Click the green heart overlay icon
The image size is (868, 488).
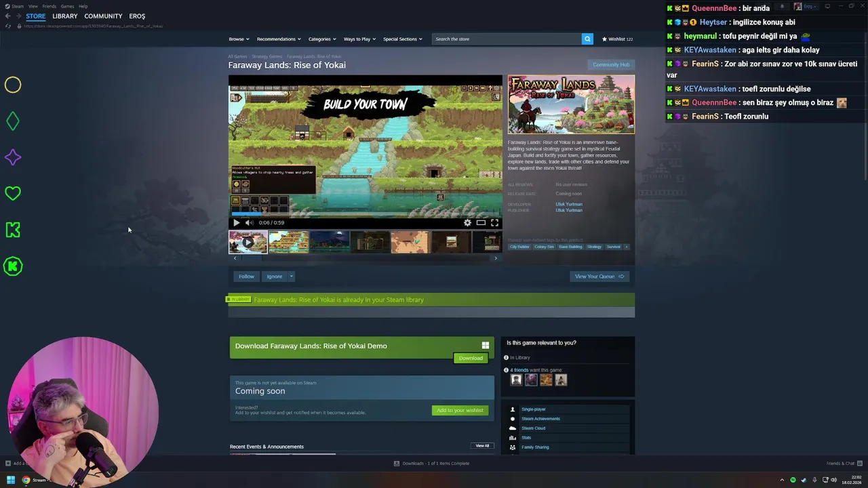click(x=13, y=194)
